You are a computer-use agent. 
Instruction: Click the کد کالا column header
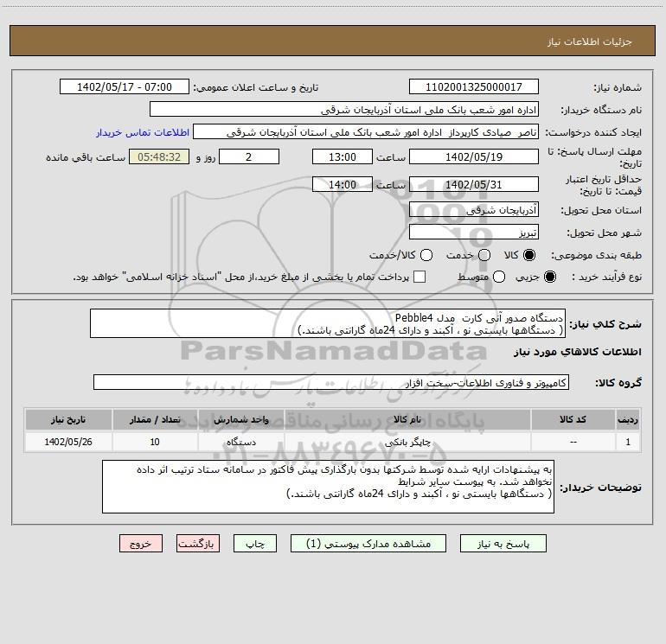pos(573,419)
